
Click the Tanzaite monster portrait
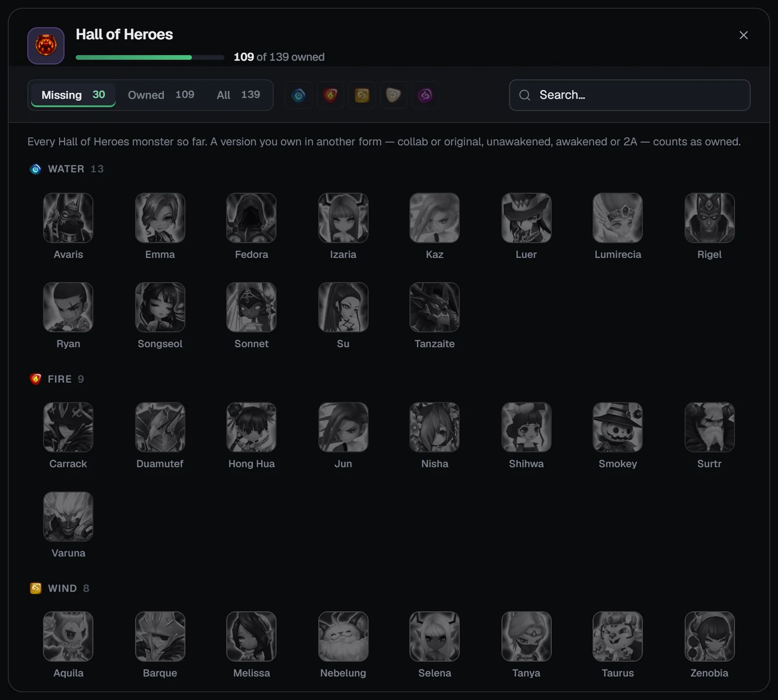pos(435,307)
